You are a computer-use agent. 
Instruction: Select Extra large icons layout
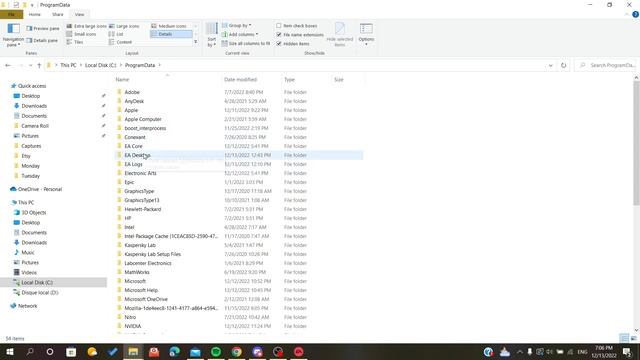[86, 26]
